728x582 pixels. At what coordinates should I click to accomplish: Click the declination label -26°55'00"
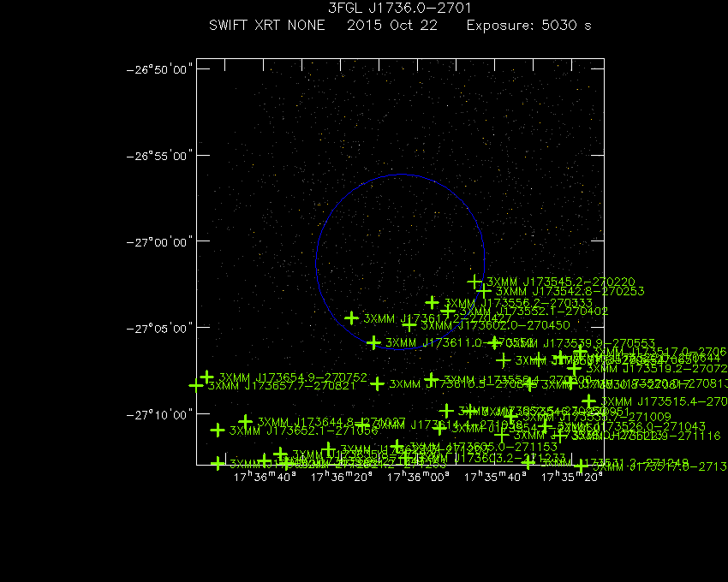click(159, 156)
